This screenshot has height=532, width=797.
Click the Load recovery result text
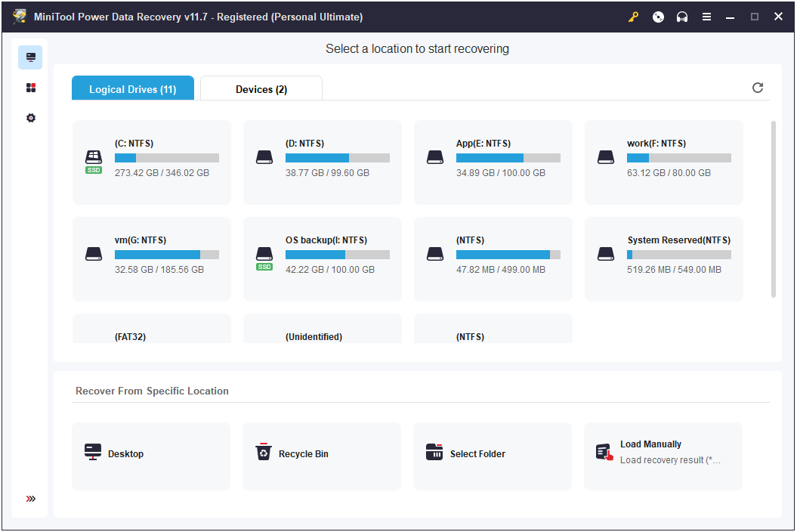tap(670, 460)
